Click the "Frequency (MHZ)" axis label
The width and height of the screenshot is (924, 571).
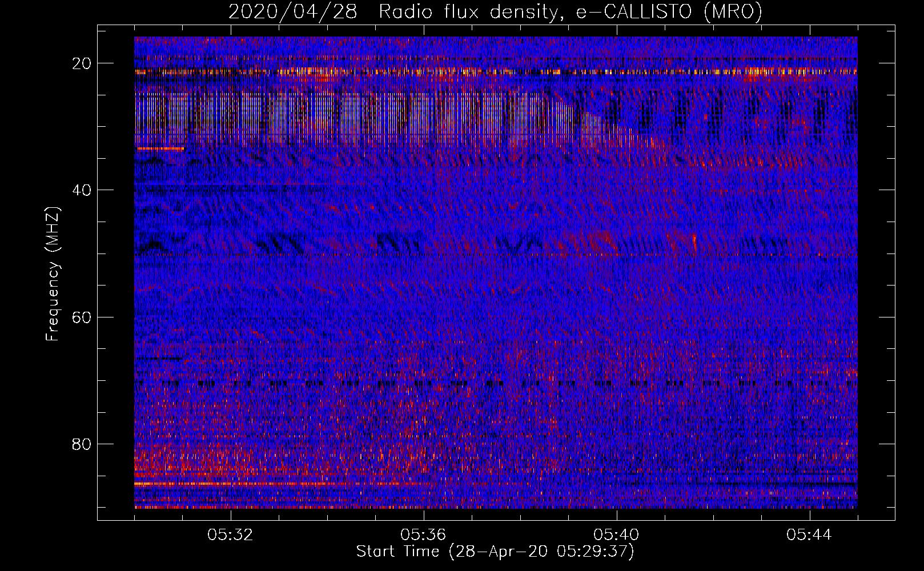point(53,274)
